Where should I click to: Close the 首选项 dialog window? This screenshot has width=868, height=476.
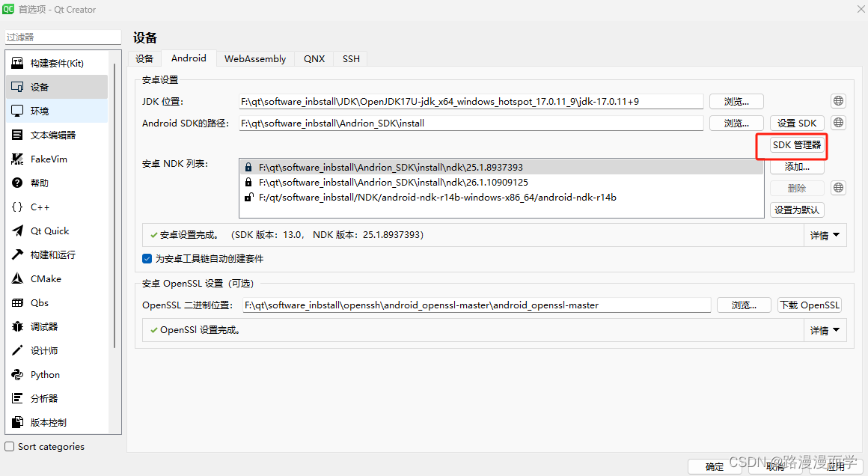click(861, 9)
